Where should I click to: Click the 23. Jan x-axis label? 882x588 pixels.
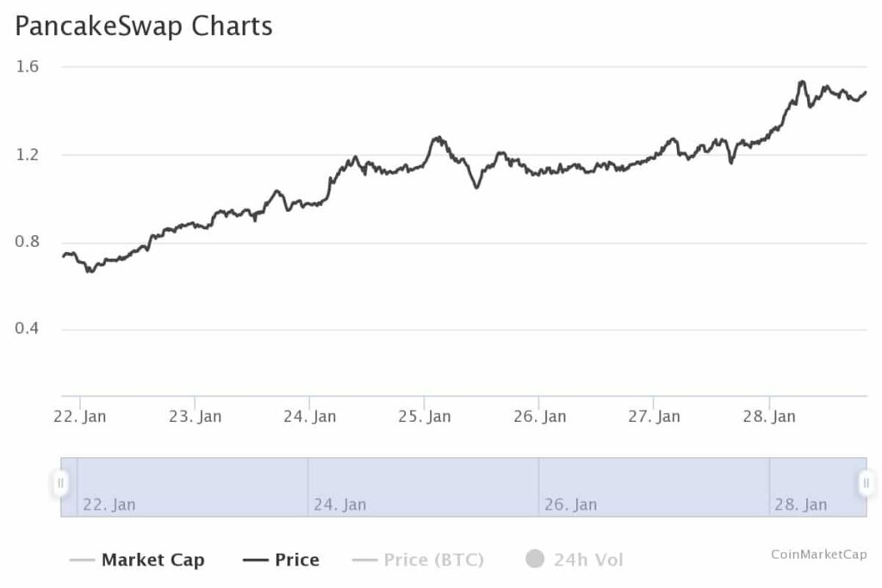pos(195,417)
